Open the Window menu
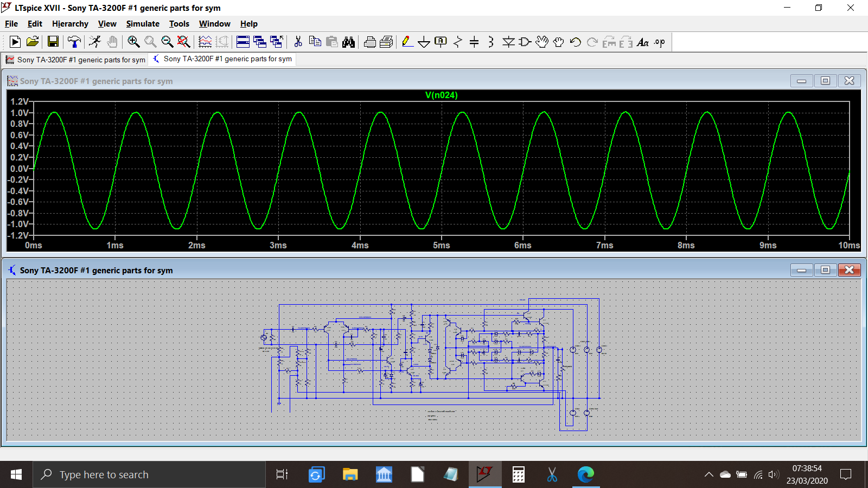The width and height of the screenshot is (868, 488). coord(214,24)
